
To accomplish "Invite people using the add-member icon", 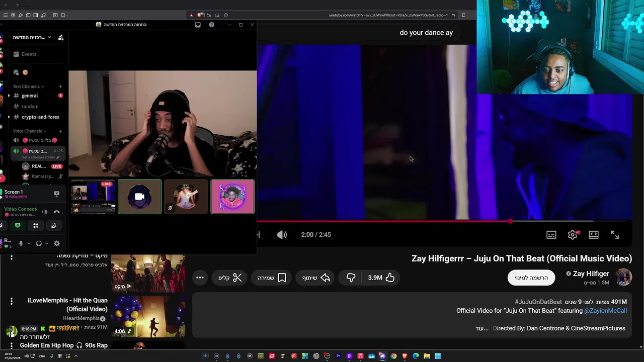I will (61, 37).
